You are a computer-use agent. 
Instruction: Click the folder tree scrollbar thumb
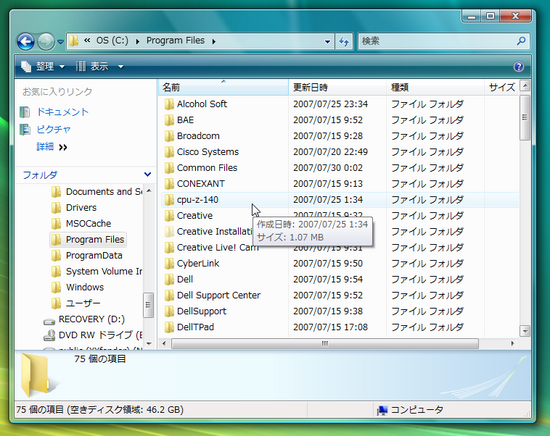148,305
